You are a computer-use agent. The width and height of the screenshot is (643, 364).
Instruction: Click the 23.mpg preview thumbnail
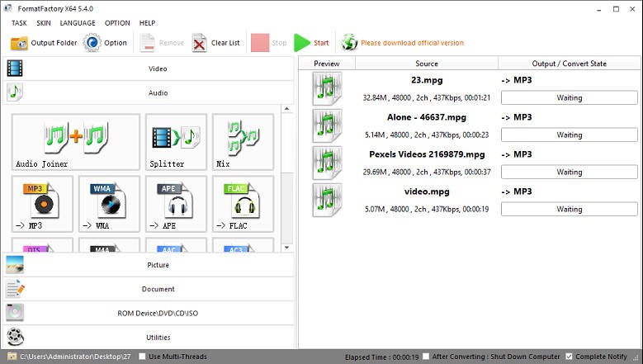(327, 88)
